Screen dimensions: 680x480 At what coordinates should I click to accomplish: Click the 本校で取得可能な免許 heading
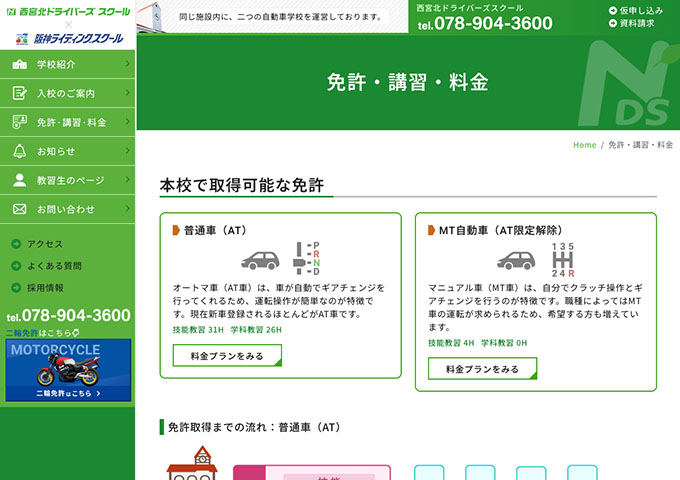coord(242,185)
